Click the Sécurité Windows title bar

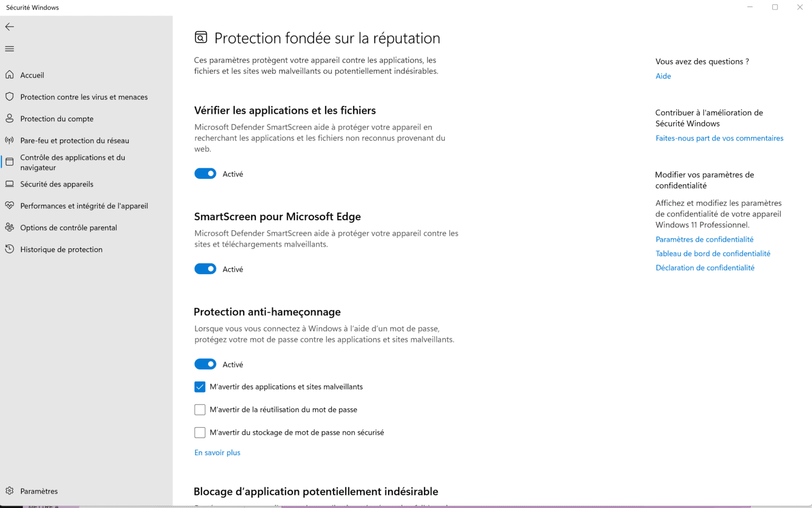(32, 7)
